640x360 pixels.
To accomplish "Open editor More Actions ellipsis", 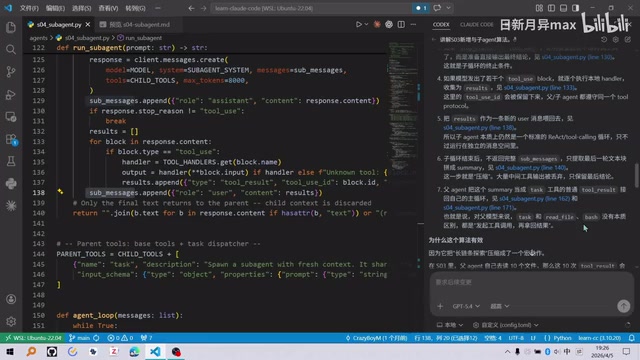I will click(x=413, y=24).
